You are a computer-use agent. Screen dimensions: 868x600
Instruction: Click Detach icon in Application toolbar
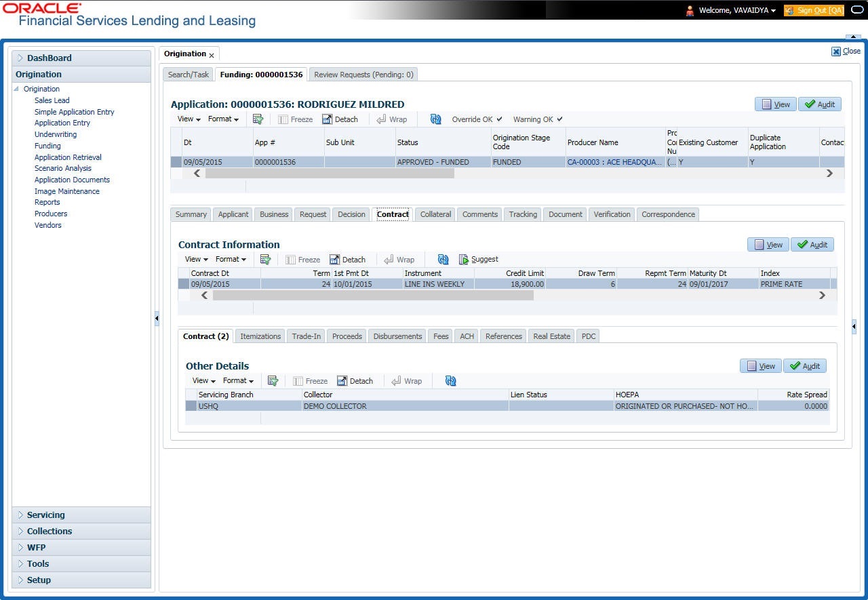click(328, 119)
